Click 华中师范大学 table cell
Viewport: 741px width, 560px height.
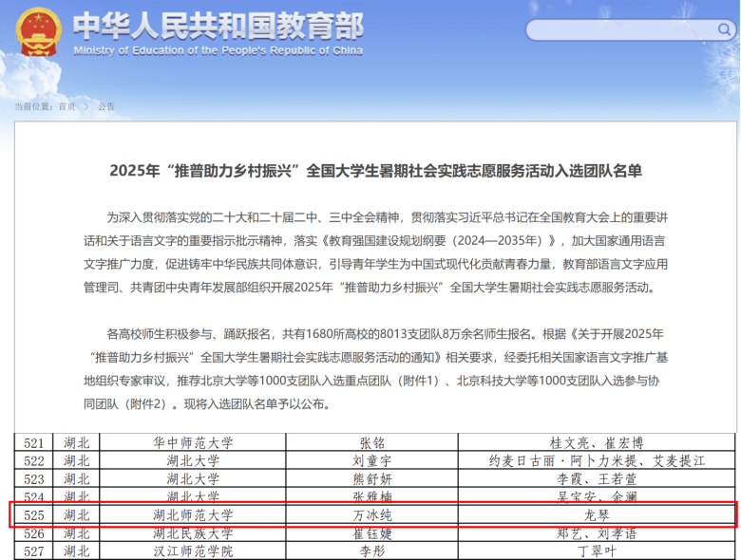click(x=193, y=442)
